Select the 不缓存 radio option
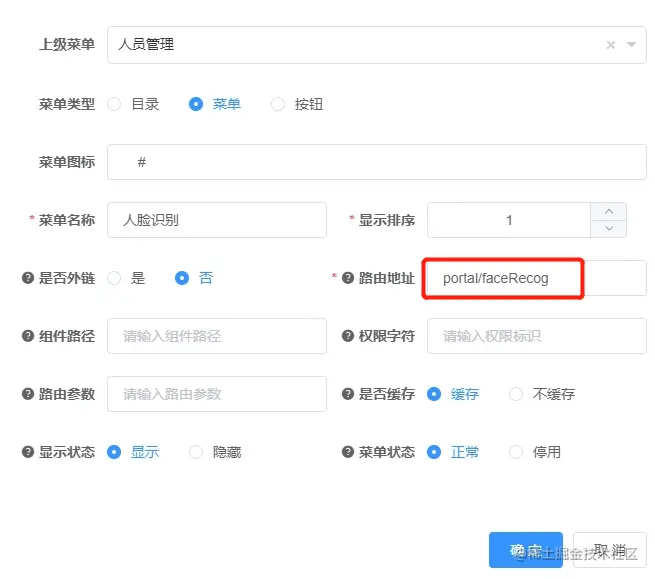The image size is (655, 579). (516, 394)
